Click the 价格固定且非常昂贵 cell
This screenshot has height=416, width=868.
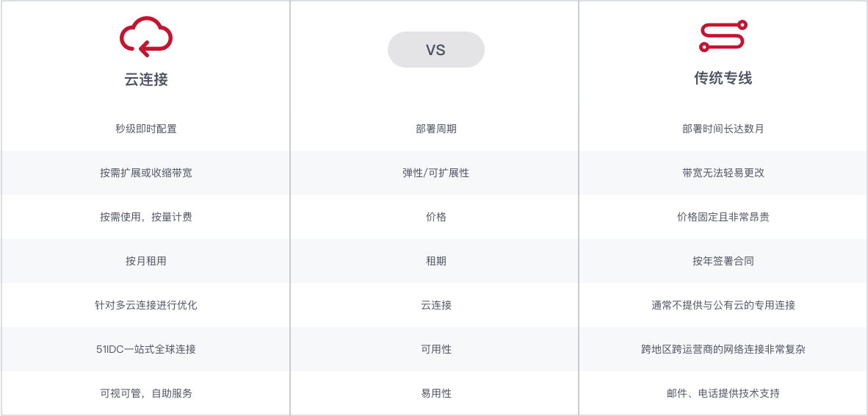723,217
